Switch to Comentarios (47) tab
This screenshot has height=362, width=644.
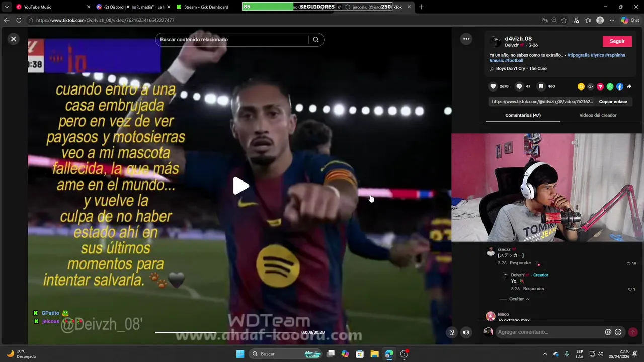click(x=523, y=115)
